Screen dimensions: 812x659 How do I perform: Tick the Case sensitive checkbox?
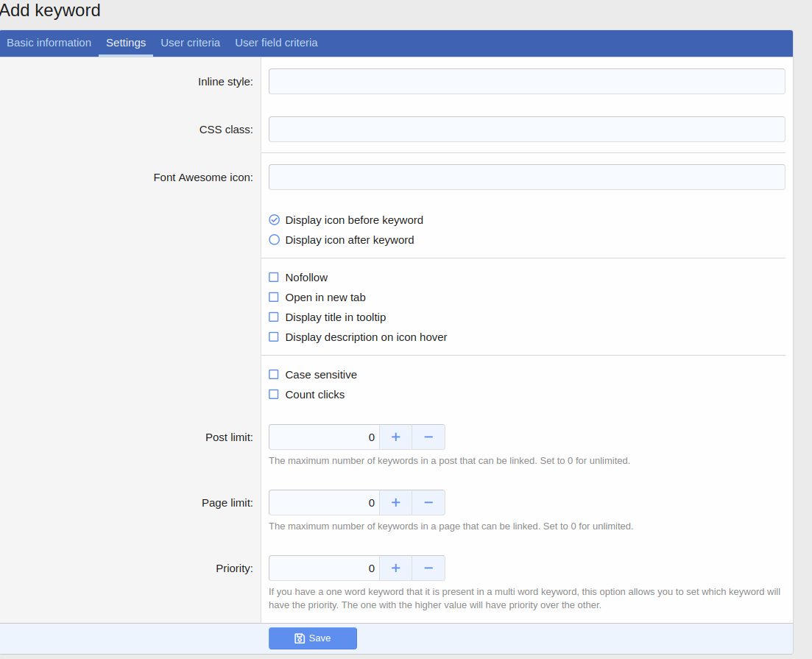(274, 375)
